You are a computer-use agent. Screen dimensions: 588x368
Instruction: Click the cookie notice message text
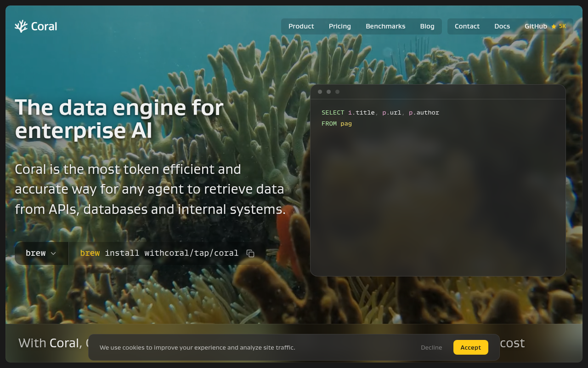198,347
